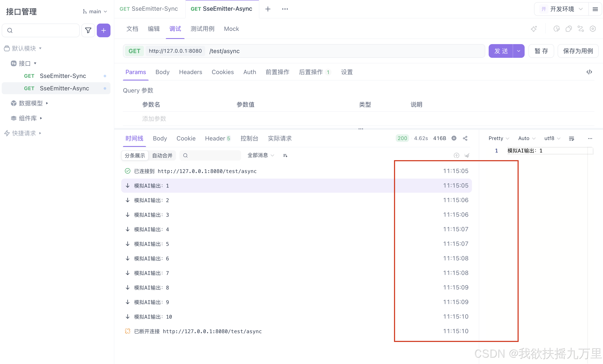The height and width of the screenshot is (364, 603).
Task: Collapse the 默认模块 tree node
Action: click(40, 48)
